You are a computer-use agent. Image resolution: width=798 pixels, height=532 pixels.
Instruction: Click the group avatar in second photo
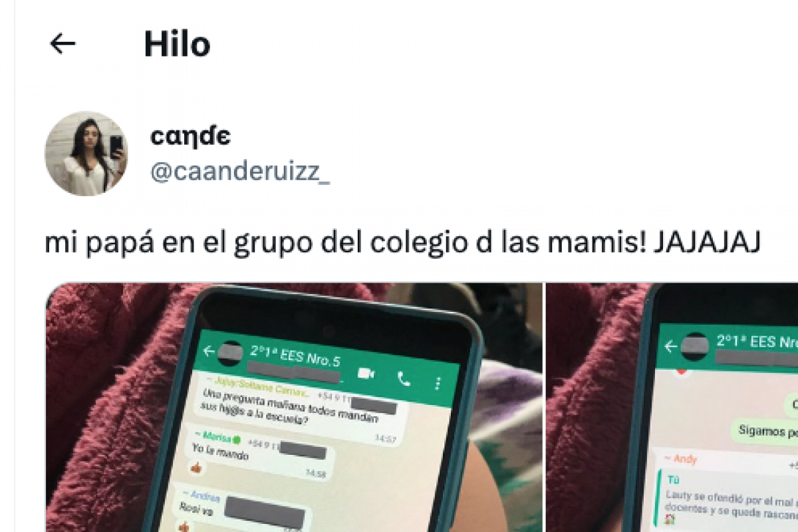[x=694, y=346]
